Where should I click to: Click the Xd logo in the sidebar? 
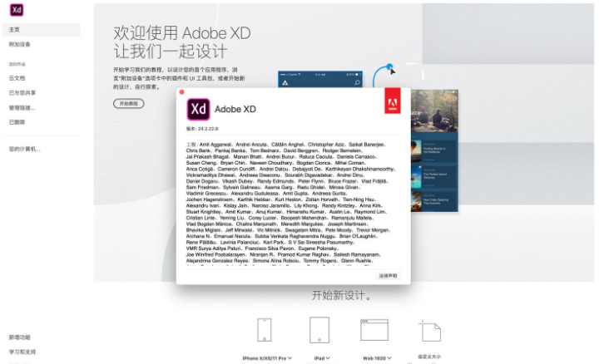click(x=17, y=10)
